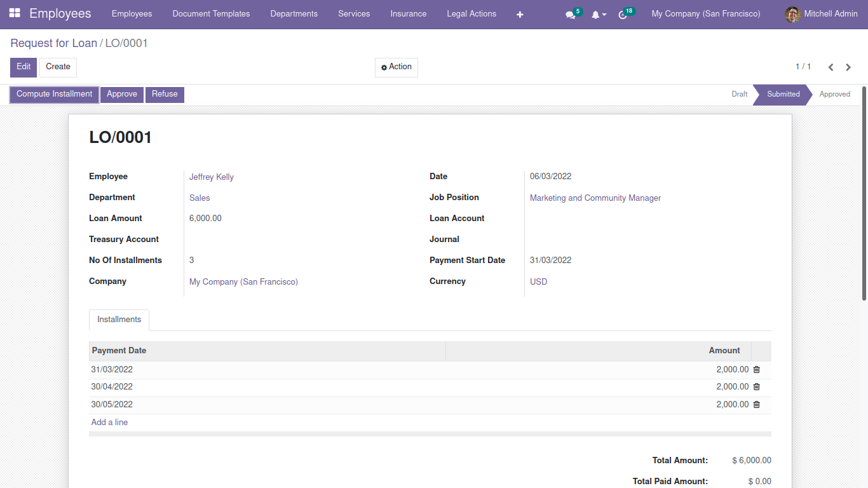Click the Compute Installment button

53,94
